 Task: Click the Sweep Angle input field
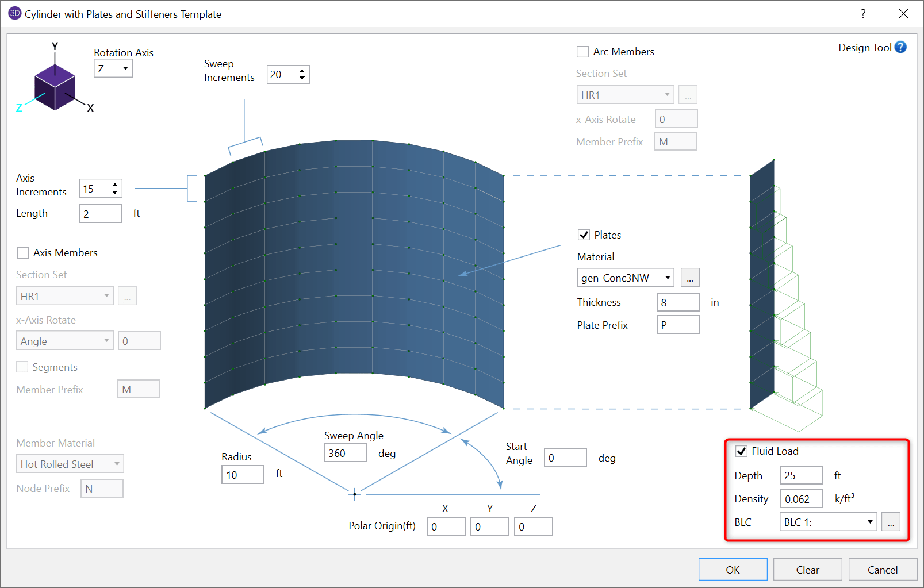coord(345,453)
